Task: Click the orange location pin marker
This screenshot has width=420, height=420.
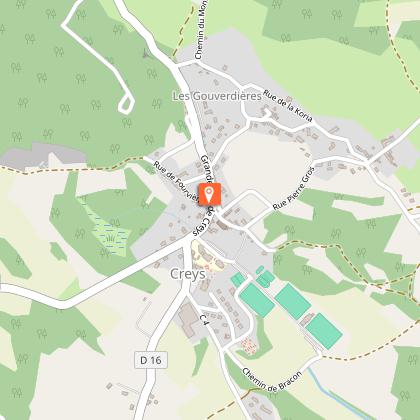Action: [210, 194]
